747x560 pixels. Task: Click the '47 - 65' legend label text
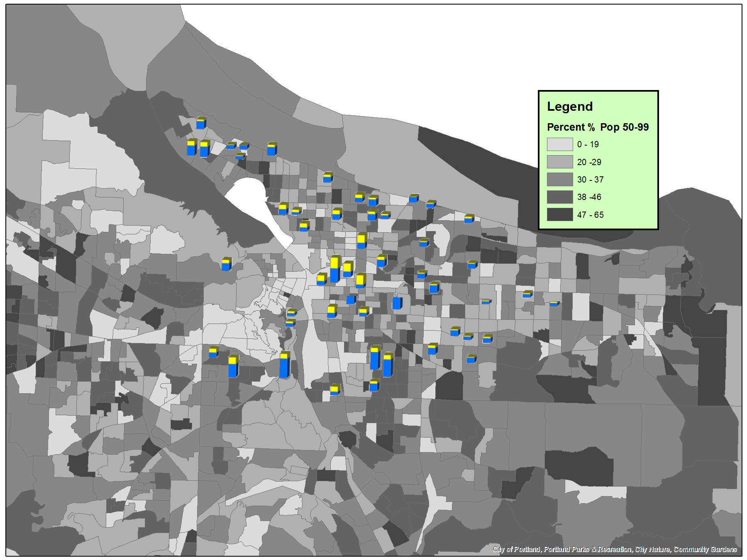coord(590,215)
